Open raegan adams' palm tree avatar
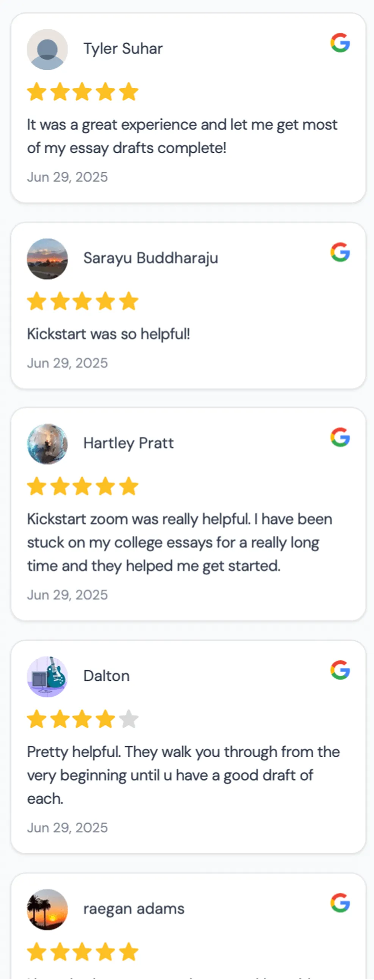This screenshot has height=980, width=374. (47, 909)
